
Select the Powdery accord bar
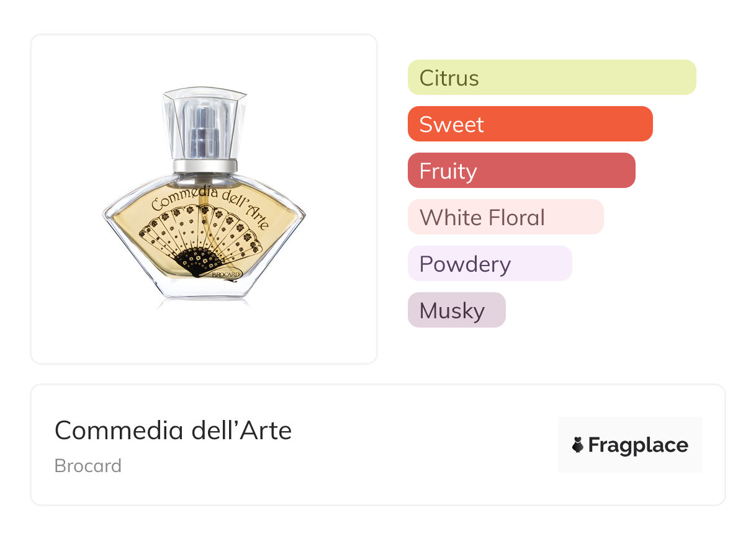pos(490,264)
